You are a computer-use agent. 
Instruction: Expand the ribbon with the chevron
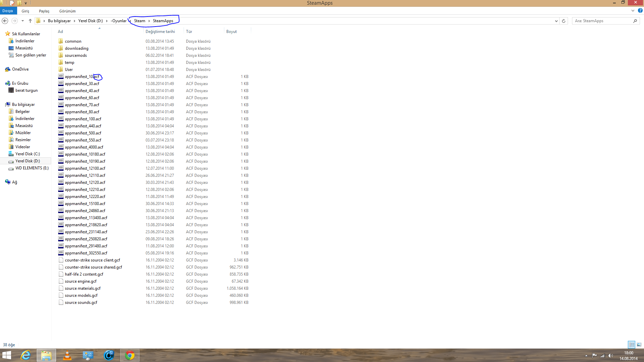click(x=633, y=11)
